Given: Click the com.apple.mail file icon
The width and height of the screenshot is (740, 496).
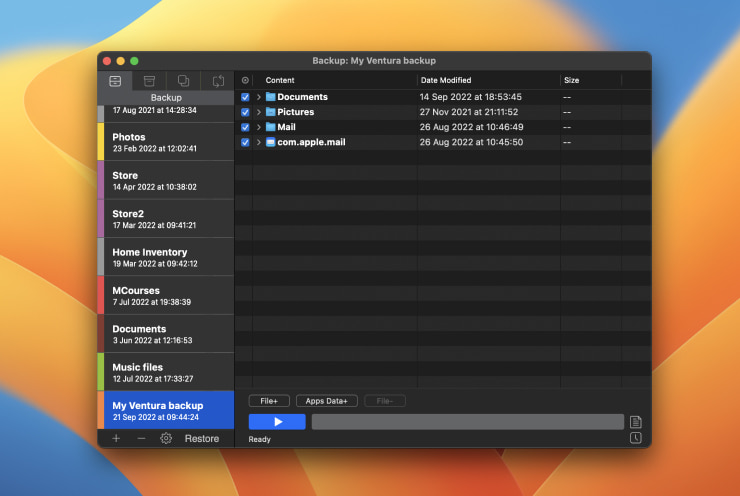Looking at the screenshot, I should click(270, 142).
